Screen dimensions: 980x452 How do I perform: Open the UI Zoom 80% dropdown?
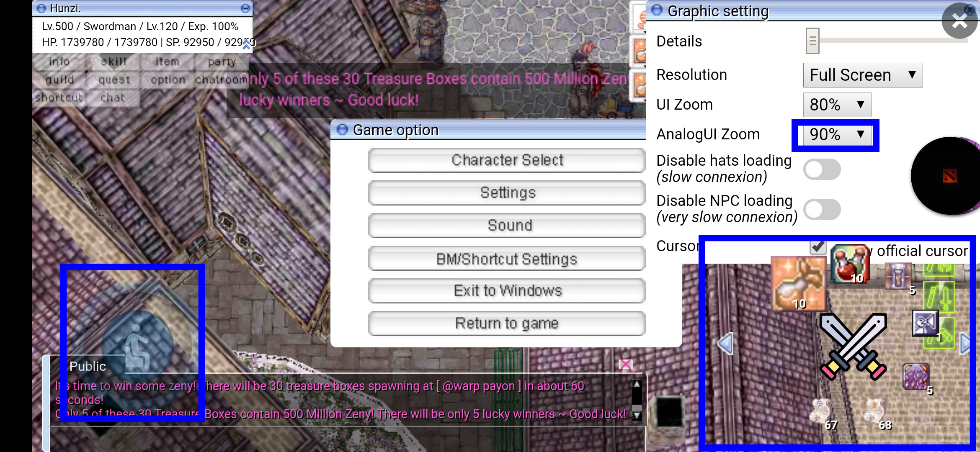(837, 105)
